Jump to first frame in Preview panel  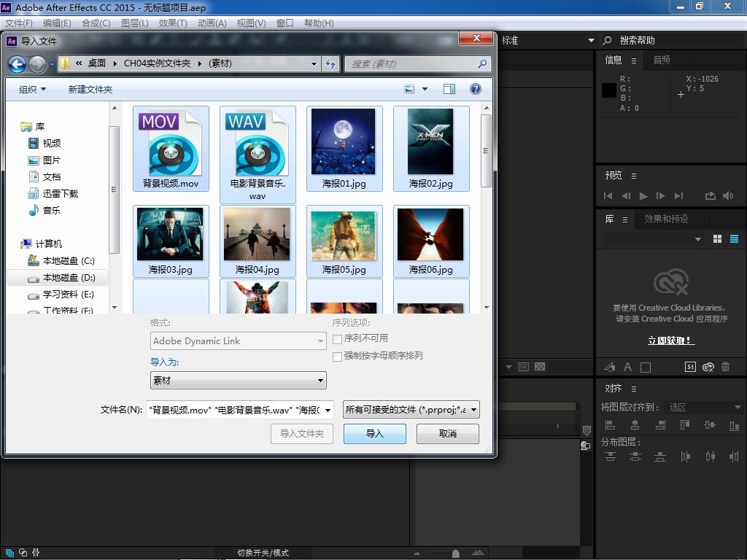[608, 195]
